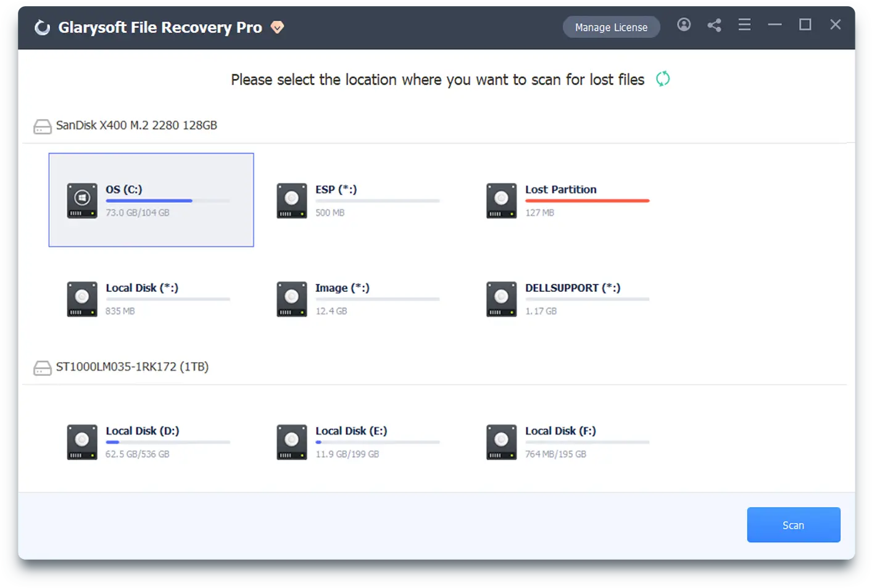Click the ST1000LM035 disk icon
This screenshot has height=588, width=872.
[42, 367]
